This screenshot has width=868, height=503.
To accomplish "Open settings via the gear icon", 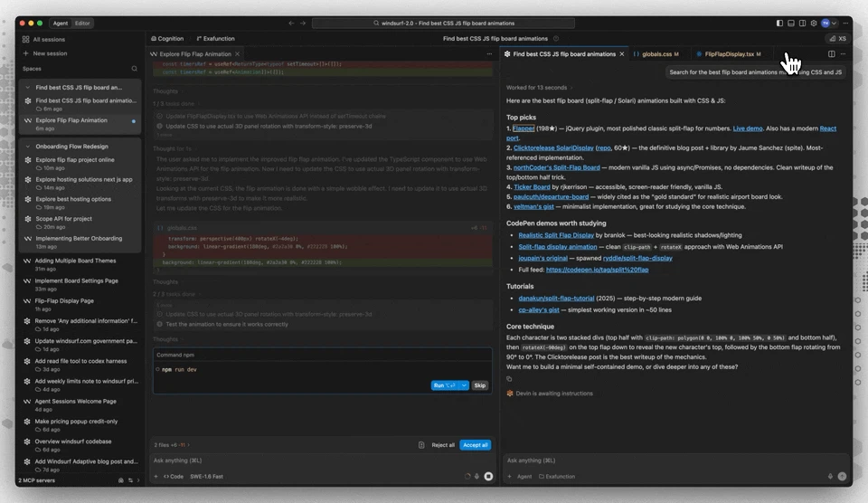I will 814,24.
